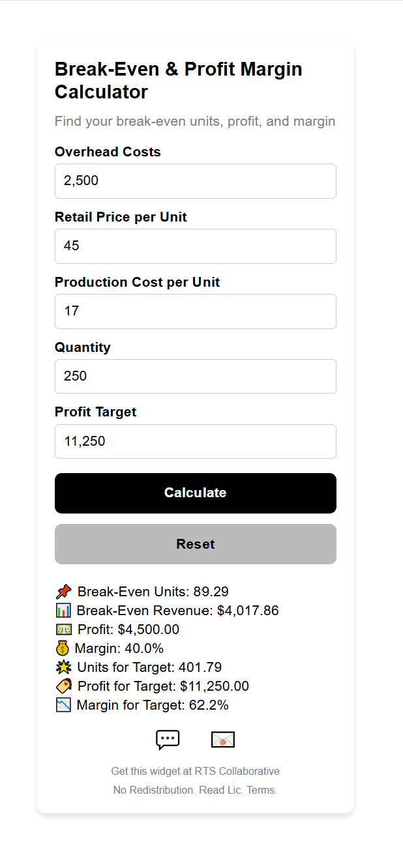This screenshot has height=868, width=403.
Task: Click the Production Cost per Unit field
Action: pyautogui.click(x=195, y=311)
